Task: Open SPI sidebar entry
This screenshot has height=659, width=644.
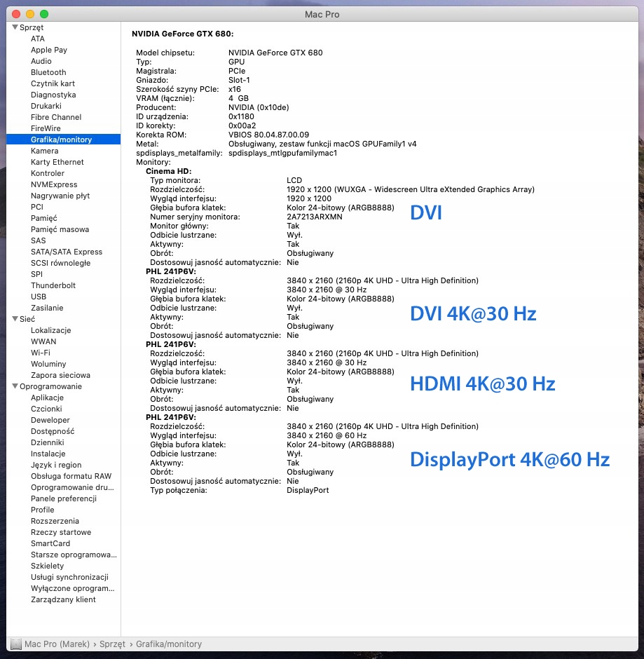Action: tap(37, 274)
